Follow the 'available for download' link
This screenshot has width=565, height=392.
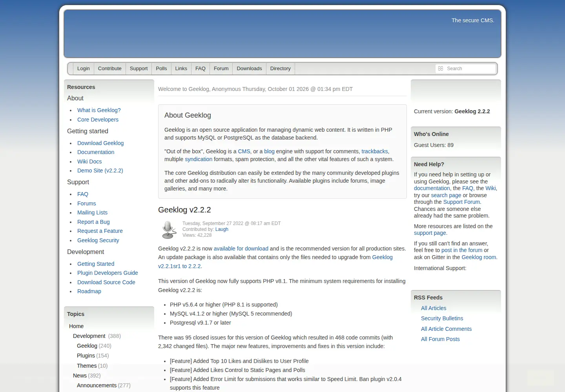(x=241, y=249)
